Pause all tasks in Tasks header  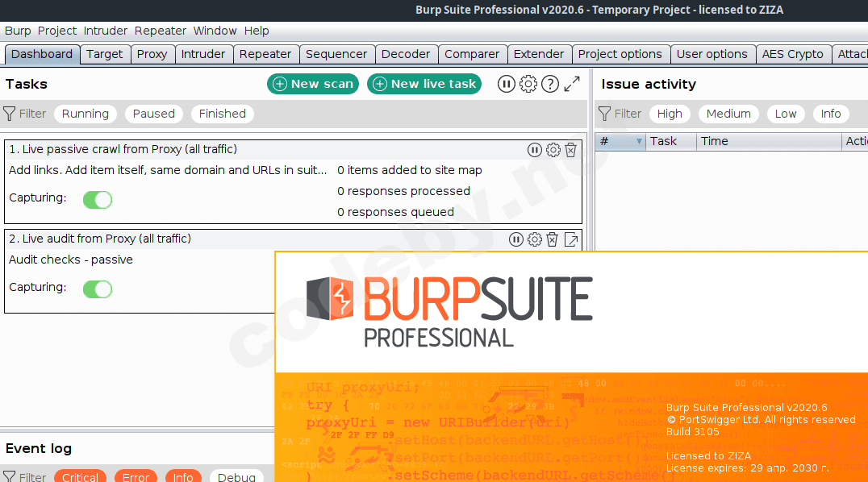(x=506, y=84)
